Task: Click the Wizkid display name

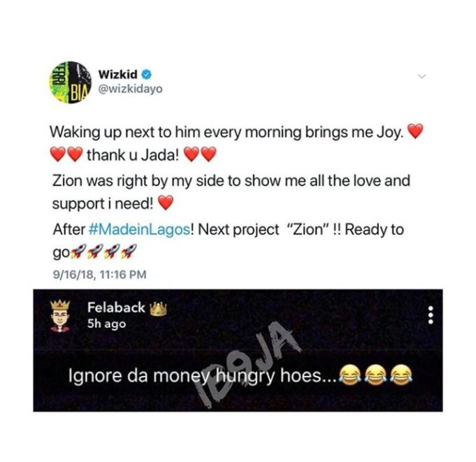Action: (118, 74)
